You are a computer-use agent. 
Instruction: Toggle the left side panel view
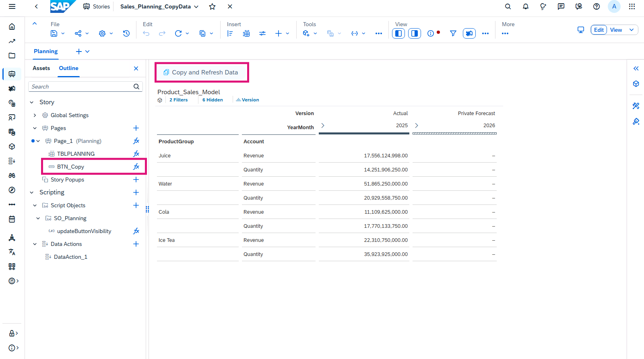tap(398, 33)
